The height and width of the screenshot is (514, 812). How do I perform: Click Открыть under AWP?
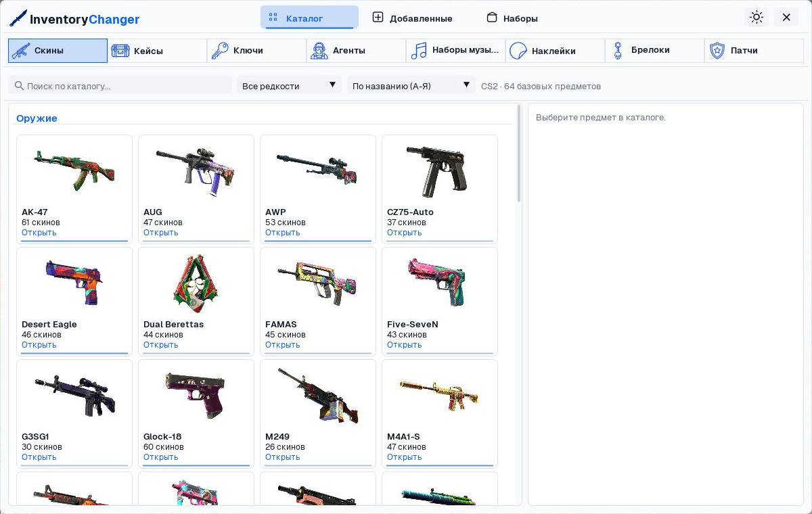(282, 233)
